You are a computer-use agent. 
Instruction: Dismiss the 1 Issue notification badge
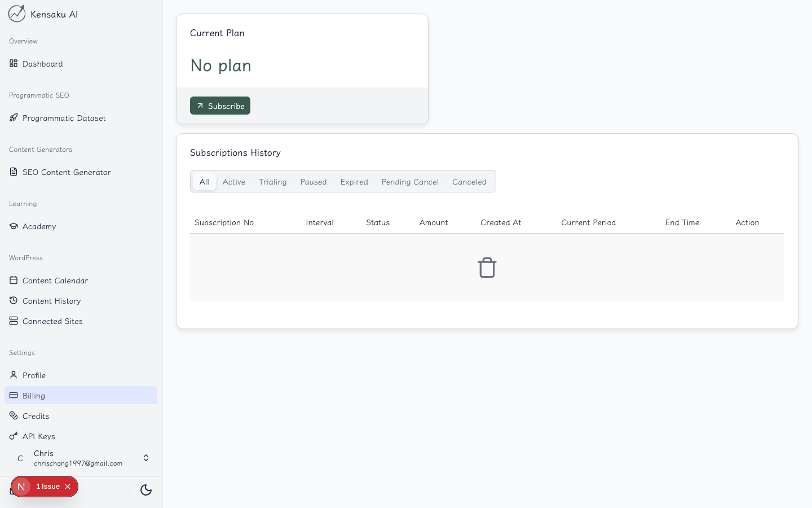coord(68,486)
